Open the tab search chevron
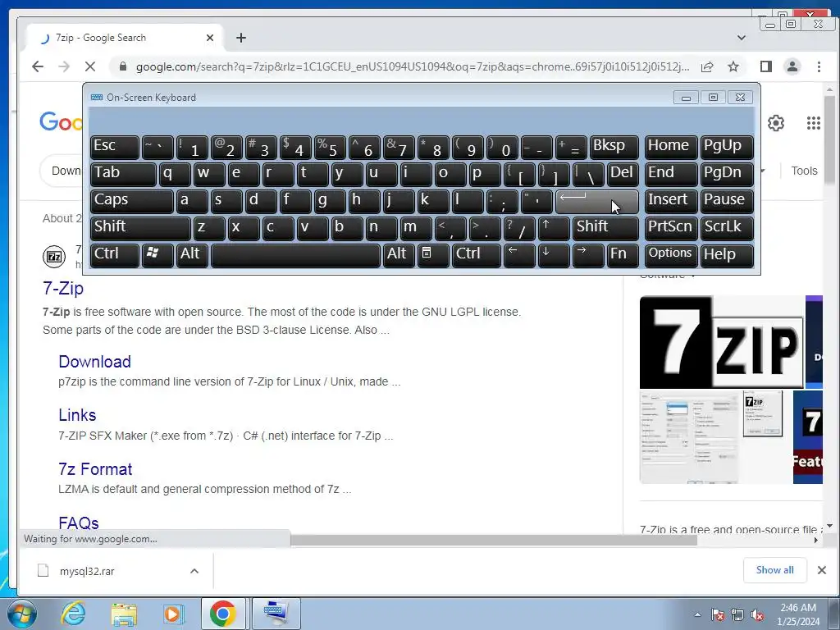The height and width of the screenshot is (630, 840). coord(742,38)
